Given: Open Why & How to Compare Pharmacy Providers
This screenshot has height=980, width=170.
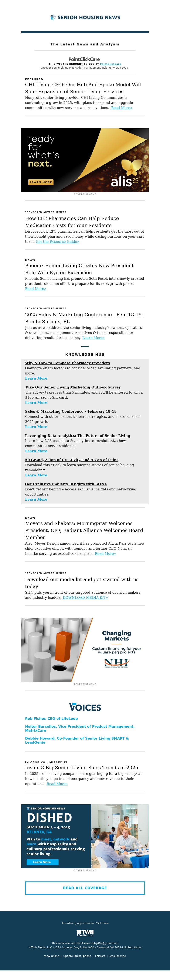Looking at the screenshot, I should pos(67,363).
